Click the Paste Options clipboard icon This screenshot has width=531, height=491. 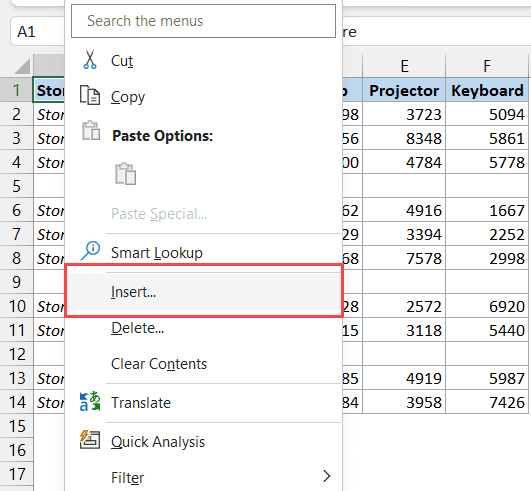click(x=91, y=130)
